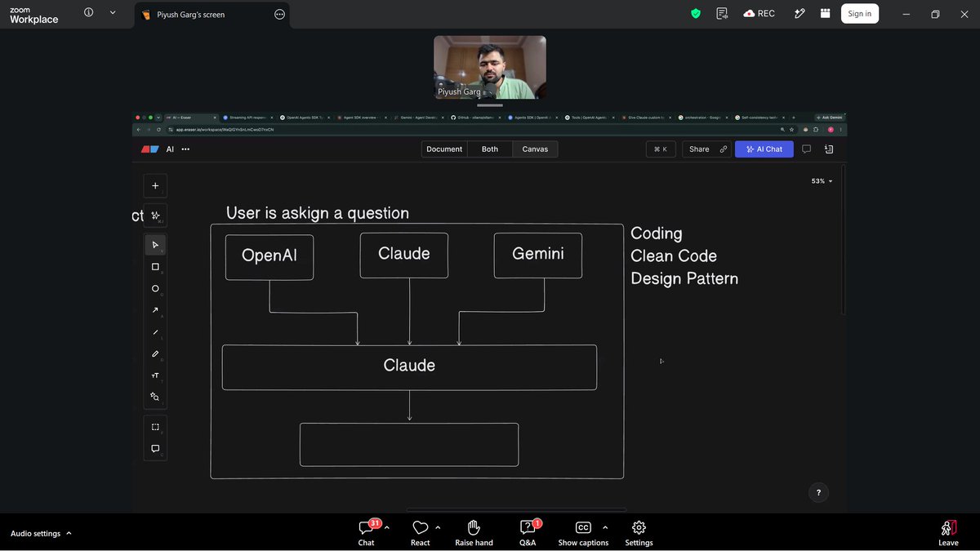The height and width of the screenshot is (551, 980).
Task: Select the OpenAI box on canvas
Action: (269, 257)
